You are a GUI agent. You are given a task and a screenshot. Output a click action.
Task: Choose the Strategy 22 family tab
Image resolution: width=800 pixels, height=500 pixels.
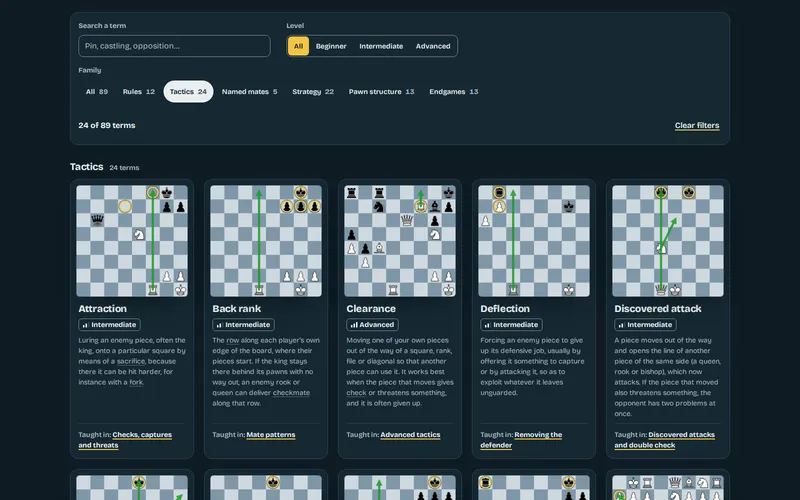(x=313, y=92)
